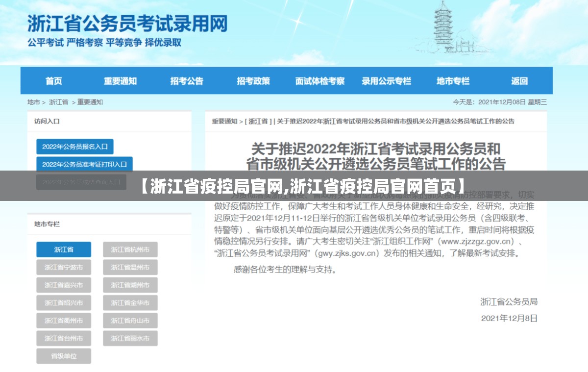Image resolution: width=588 pixels, height=372 pixels.
Task: Select the 浙江省丽水市 region button
Action: point(130,338)
